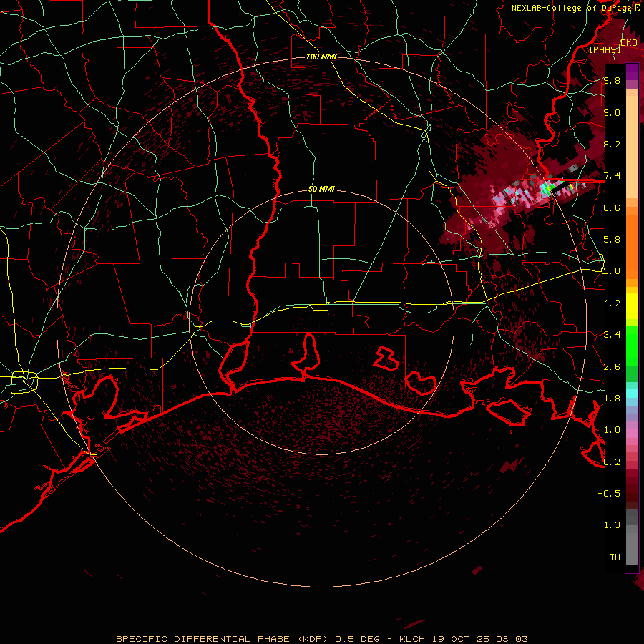Image resolution: width=644 pixels, height=644 pixels.
Task: Click the 3.4 value on the color scale
Action: (x=612, y=335)
